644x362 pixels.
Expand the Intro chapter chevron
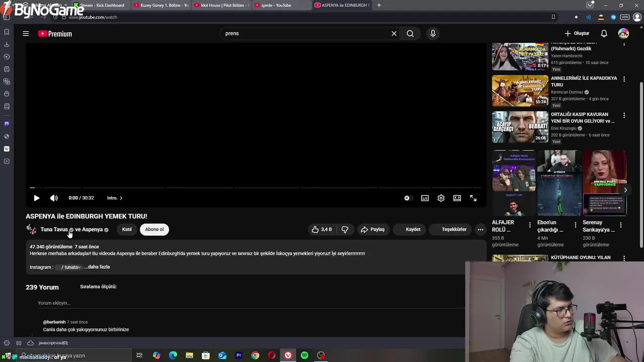121,198
